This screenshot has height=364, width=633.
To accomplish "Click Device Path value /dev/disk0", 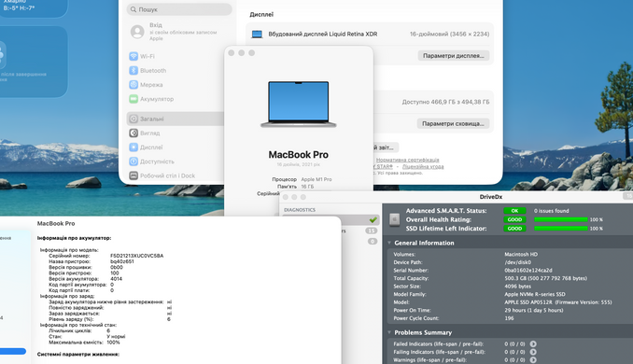I will pos(517,262).
